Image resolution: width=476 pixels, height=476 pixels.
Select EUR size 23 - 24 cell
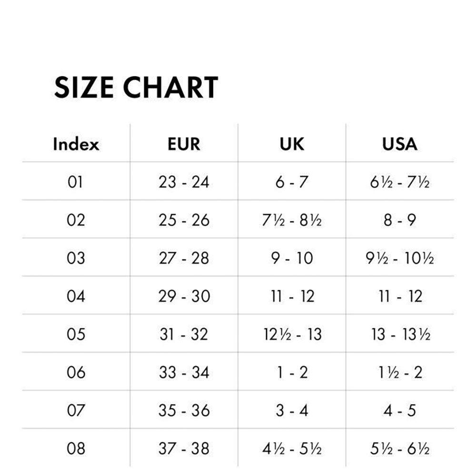[184, 182]
